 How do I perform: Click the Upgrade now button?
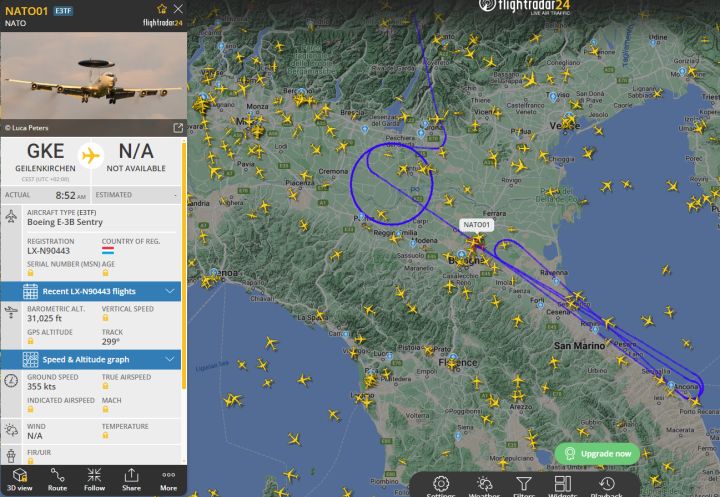(597, 454)
